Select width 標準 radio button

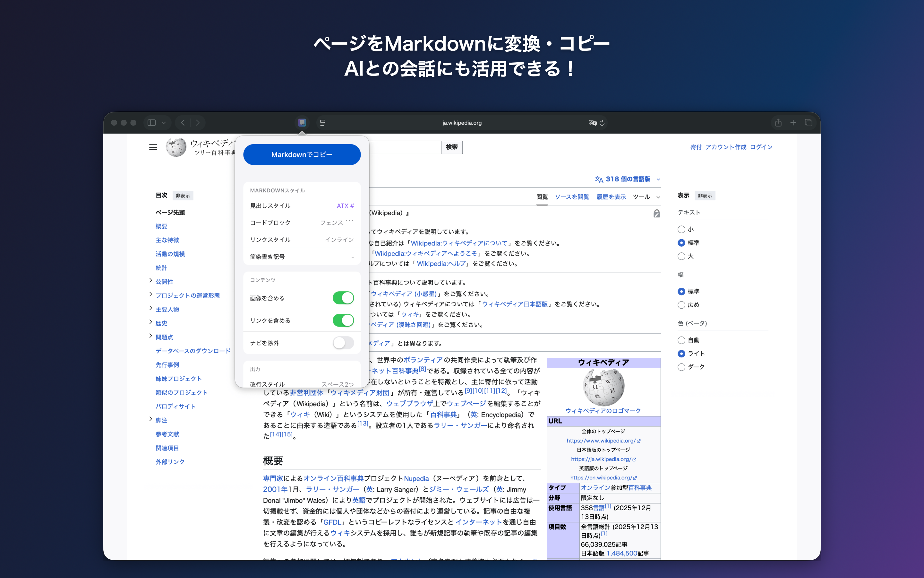click(x=681, y=291)
